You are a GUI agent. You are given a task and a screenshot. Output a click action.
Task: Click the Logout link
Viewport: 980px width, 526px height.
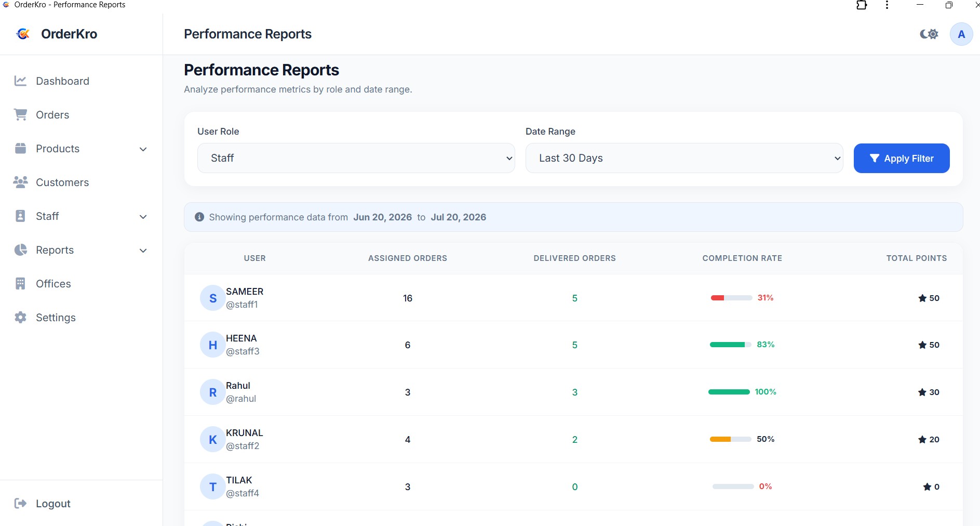[53, 503]
